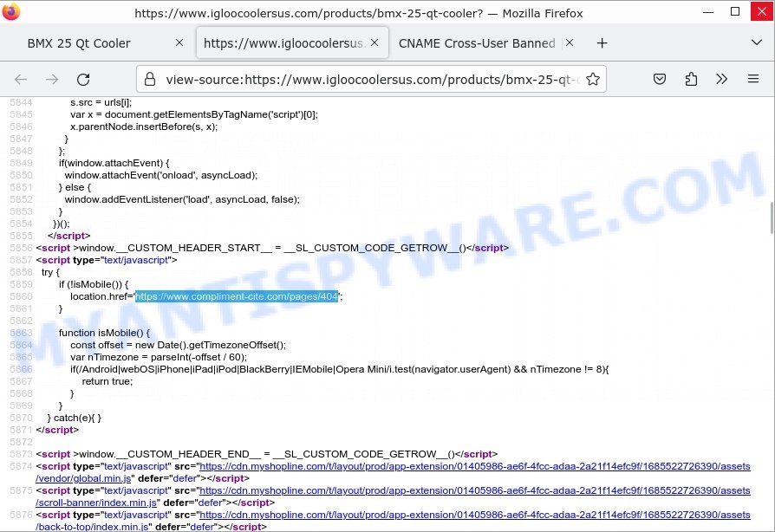Go forward to the next page

coord(52,79)
